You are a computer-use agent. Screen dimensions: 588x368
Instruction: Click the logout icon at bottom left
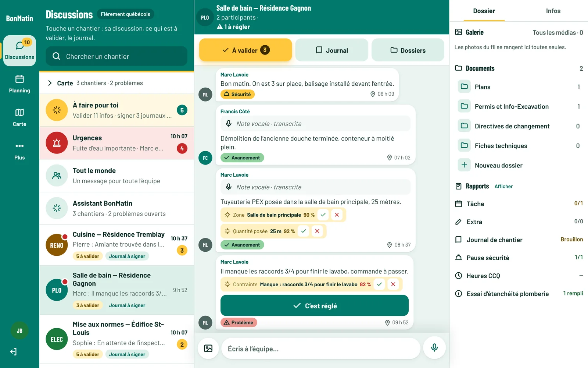tap(14, 352)
